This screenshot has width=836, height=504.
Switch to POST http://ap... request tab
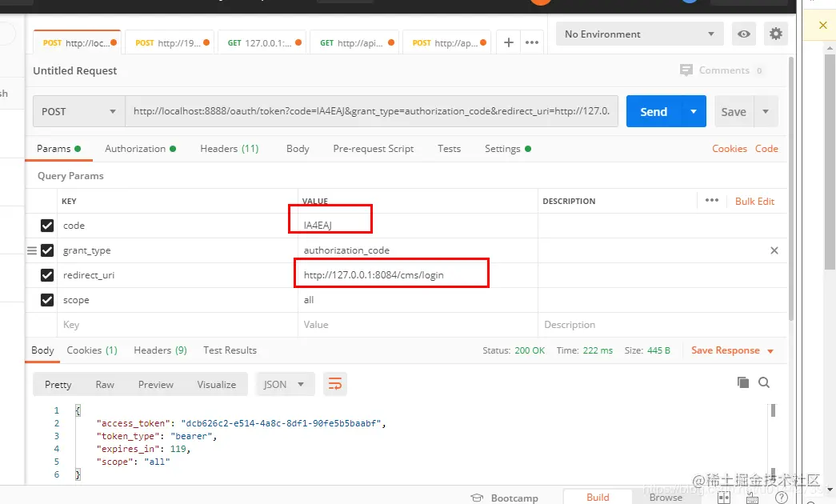[x=446, y=42]
